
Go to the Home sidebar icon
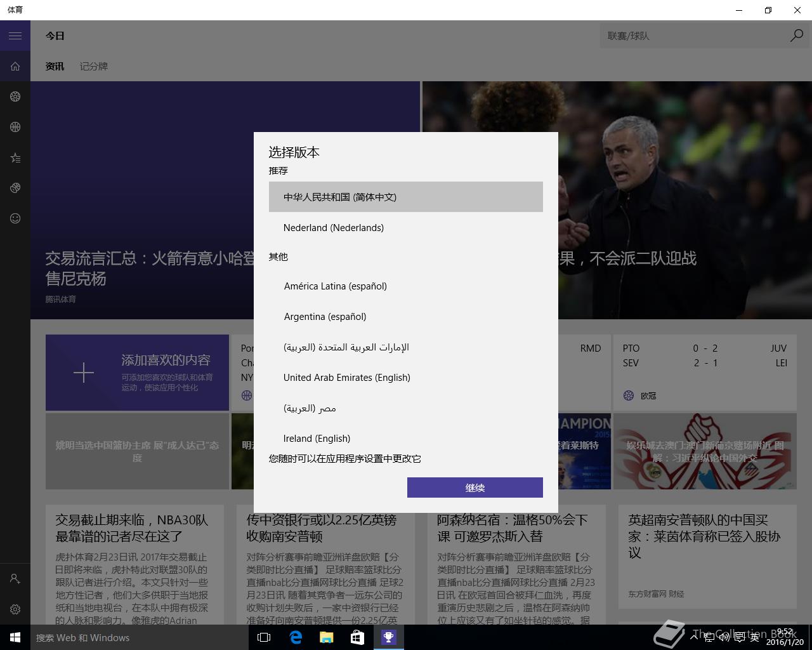point(15,66)
